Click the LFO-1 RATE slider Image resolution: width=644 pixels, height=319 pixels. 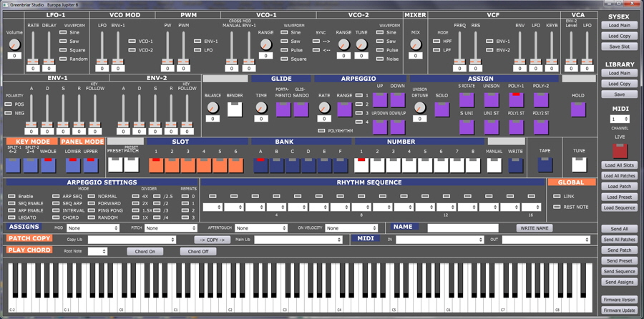pos(33,48)
